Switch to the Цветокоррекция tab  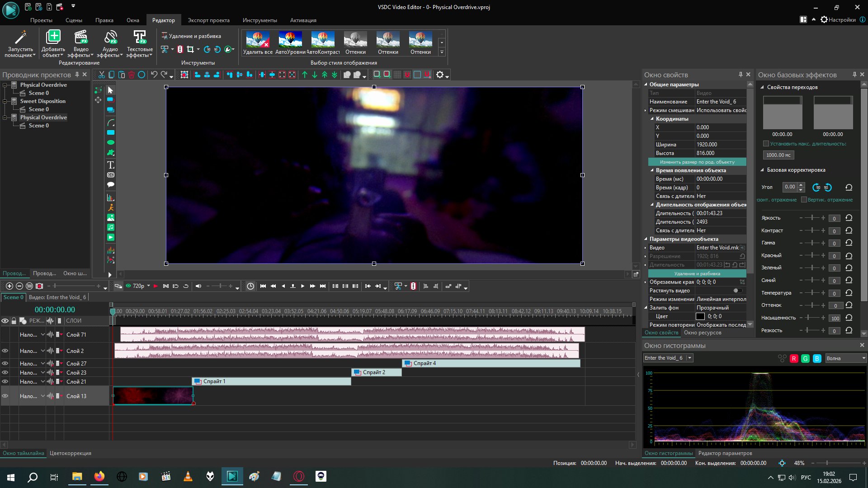[x=70, y=453]
